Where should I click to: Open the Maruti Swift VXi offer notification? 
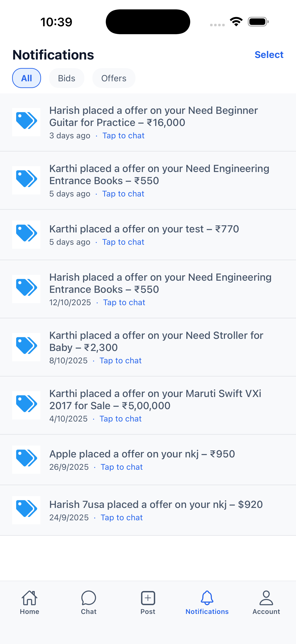click(155, 399)
